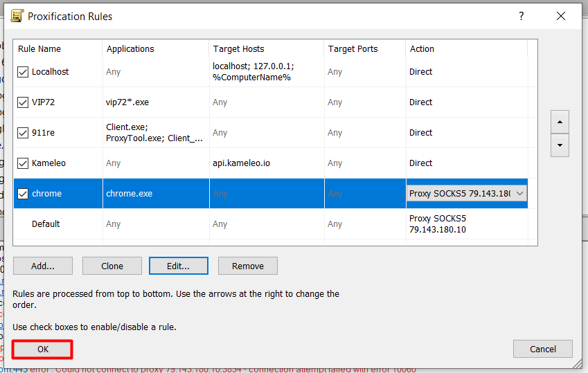
Task: Click the help question mark button
Action: pos(522,16)
